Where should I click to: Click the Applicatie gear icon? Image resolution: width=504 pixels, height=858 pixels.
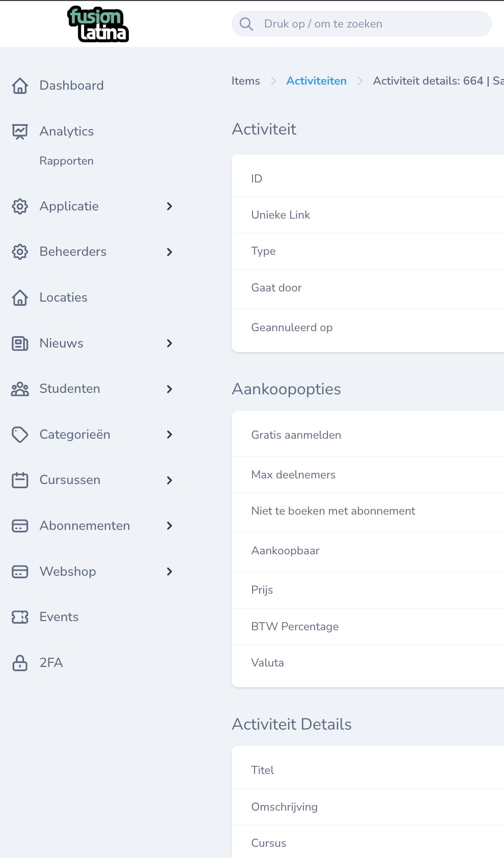point(19,206)
